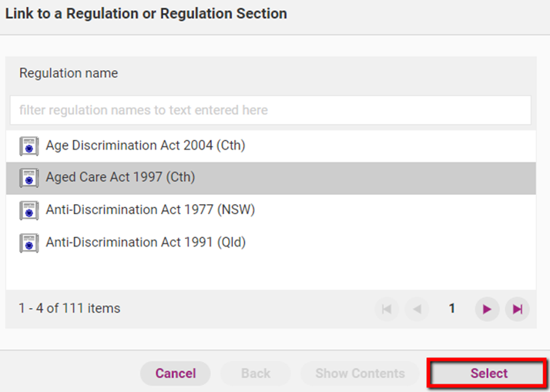Screen dimensions: 550x392
Task: Click the Show Contents button
Action: (360, 374)
